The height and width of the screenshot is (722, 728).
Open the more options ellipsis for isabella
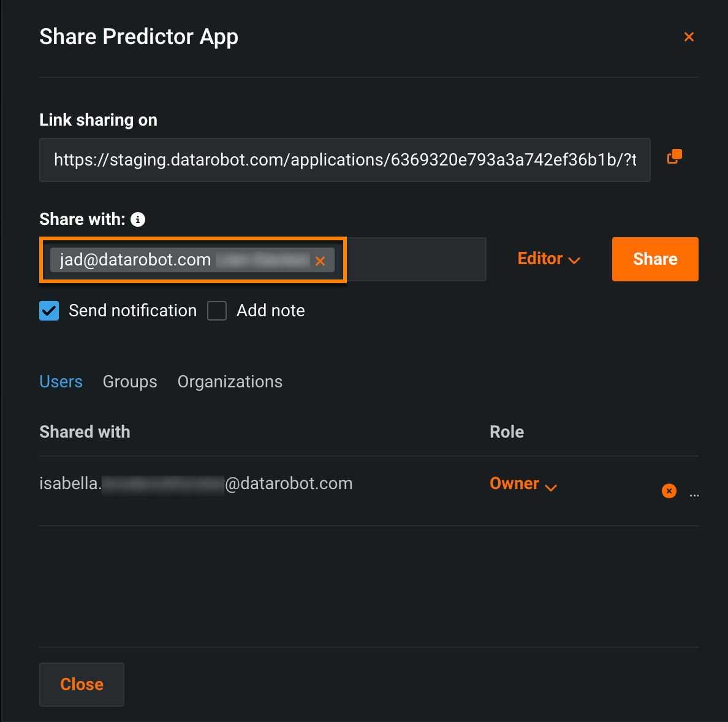(694, 495)
